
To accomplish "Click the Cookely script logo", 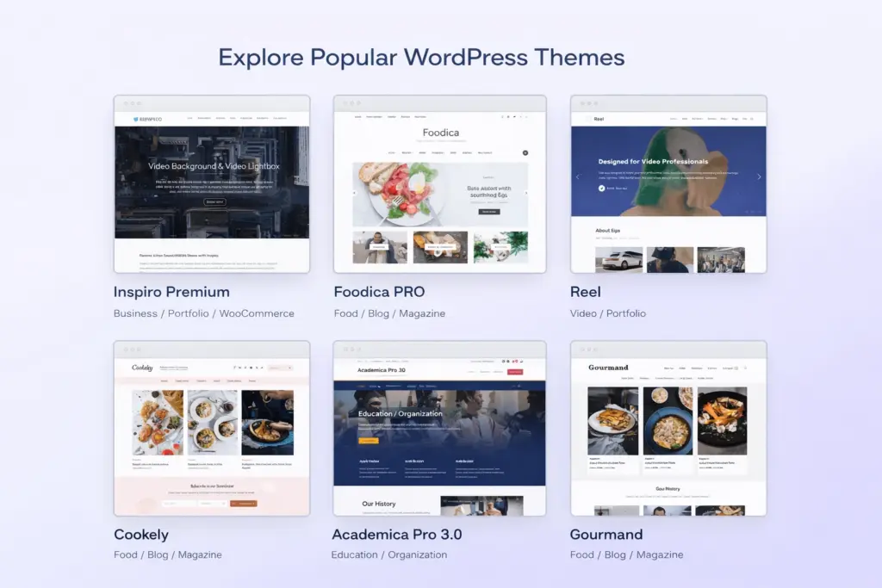I will (x=142, y=367).
